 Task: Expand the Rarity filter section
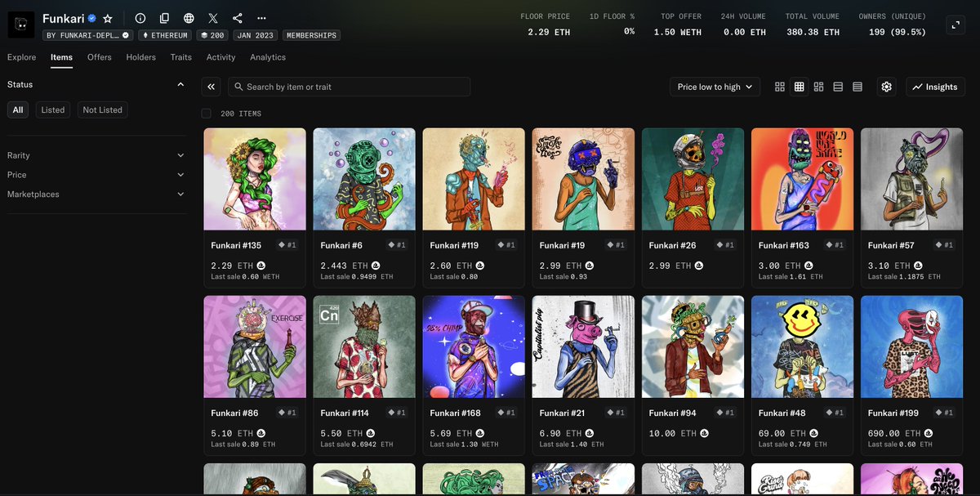[96, 155]
